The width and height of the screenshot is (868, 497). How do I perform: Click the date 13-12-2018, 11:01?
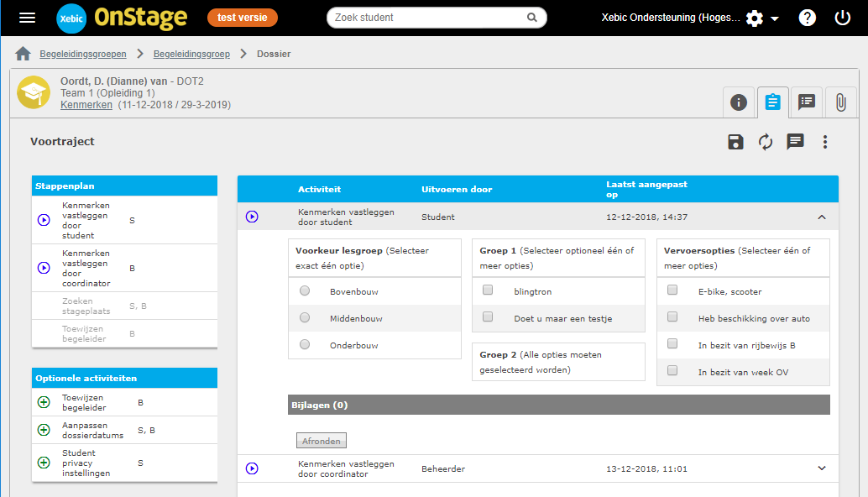coord(646,468)
